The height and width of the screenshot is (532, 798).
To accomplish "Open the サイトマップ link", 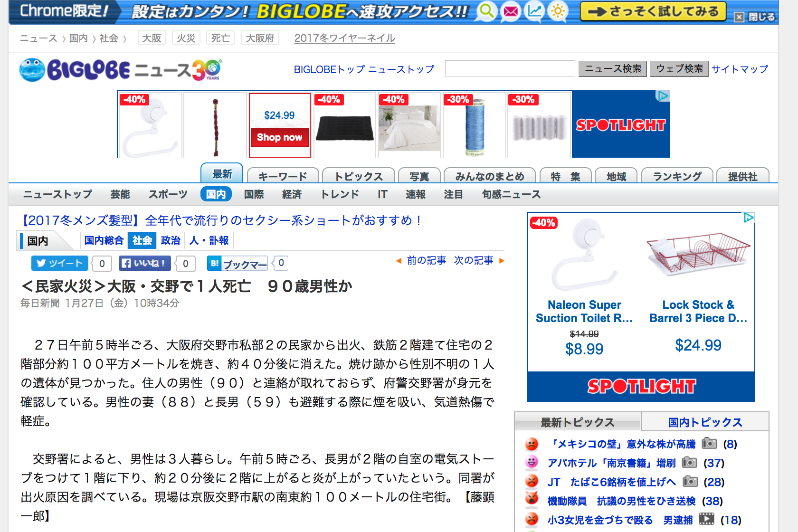I will 740,69.
